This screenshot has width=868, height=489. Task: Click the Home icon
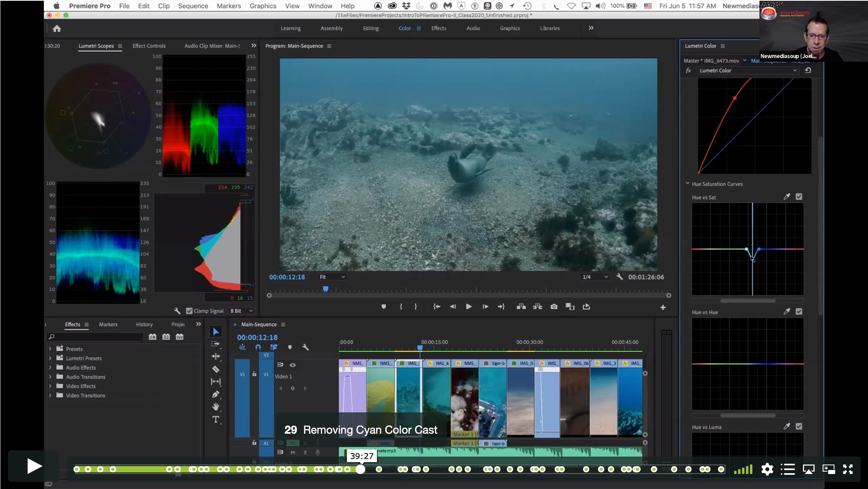click(57, 28)
